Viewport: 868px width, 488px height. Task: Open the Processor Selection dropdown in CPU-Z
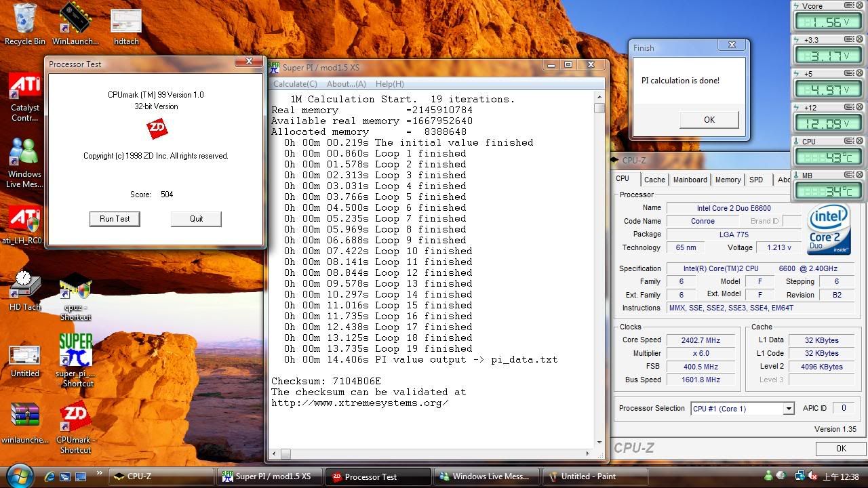click(788, 409)
